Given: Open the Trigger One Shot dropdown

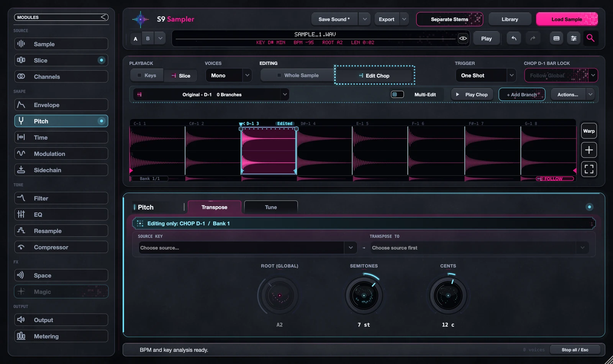Looking at the screenshot, I should pyautogui.click(x=486, y=75).
